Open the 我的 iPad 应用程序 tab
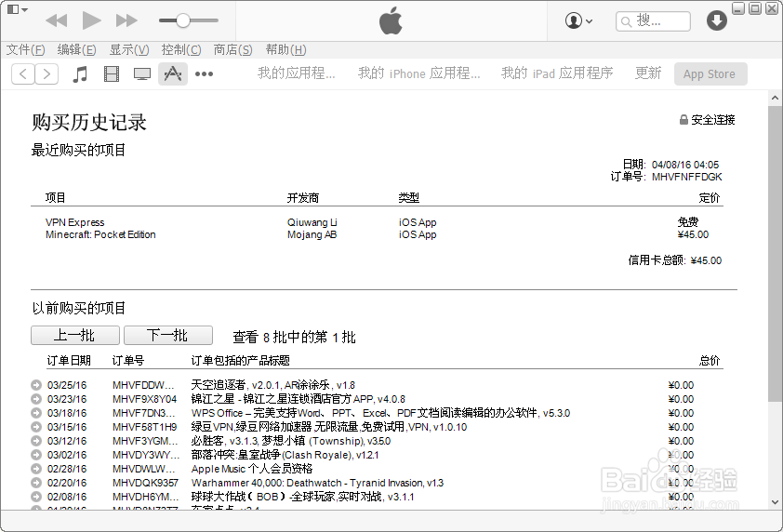783x532 pixels. 557,73
